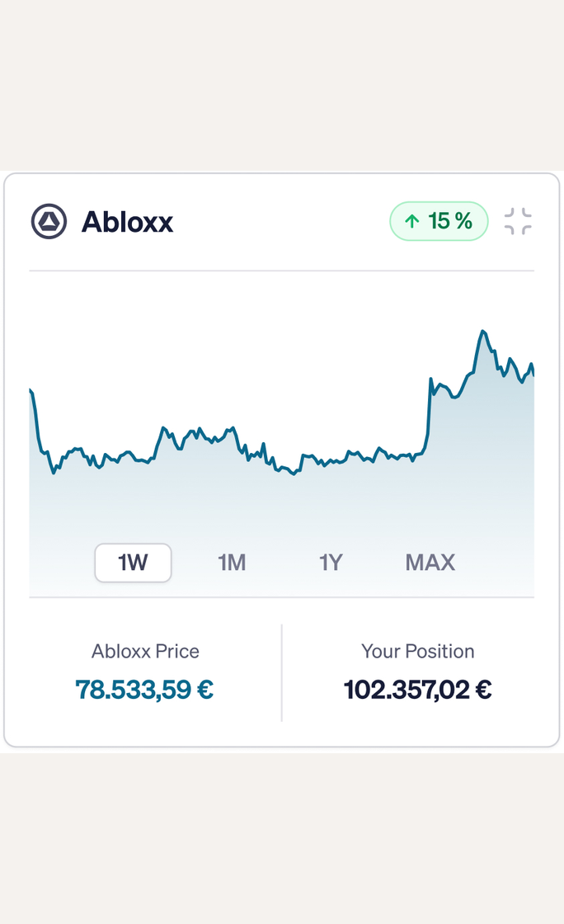Click the 78.533,59 € price value

pyautogui.click(x=144, y=690)
